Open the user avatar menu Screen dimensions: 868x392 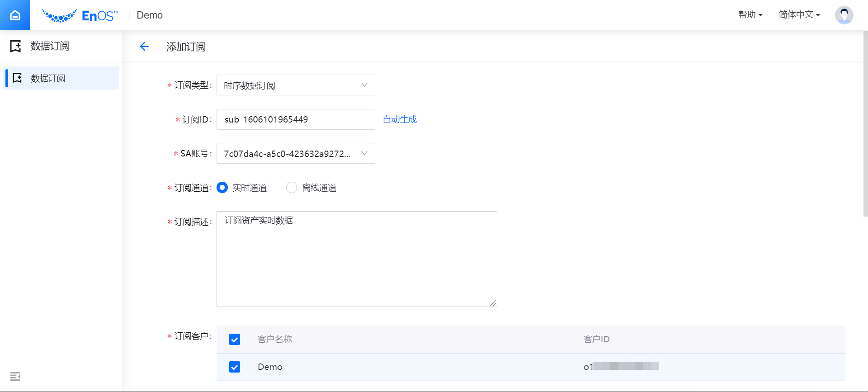point(844,15)
